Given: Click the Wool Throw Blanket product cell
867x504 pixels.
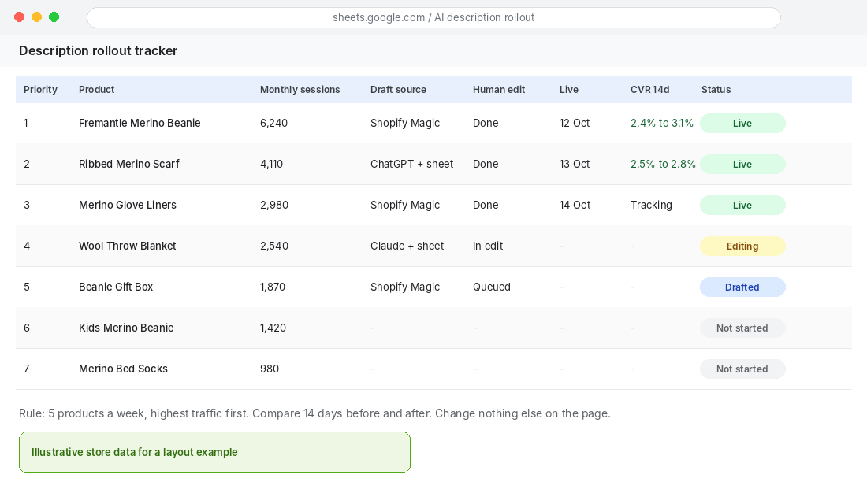Looking at the screenshot, I should point(127,246).
